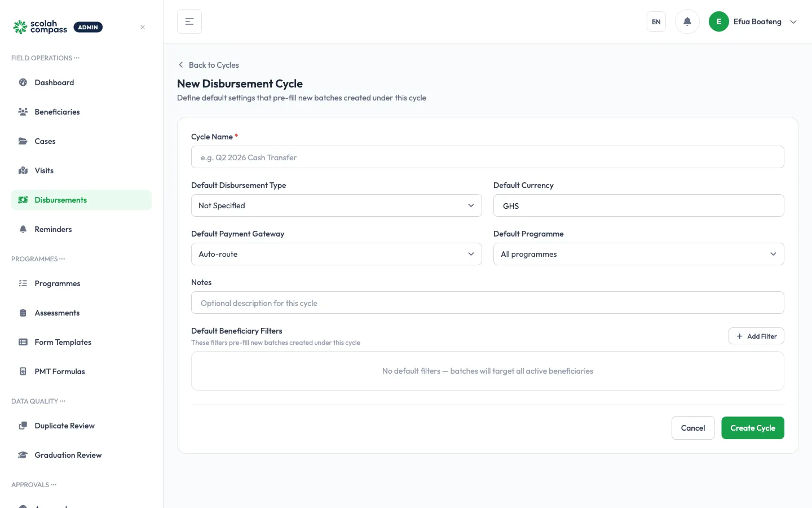The image size is (812, 508).
Task: Click the Reminders bell icon
Action: (23, 229)
